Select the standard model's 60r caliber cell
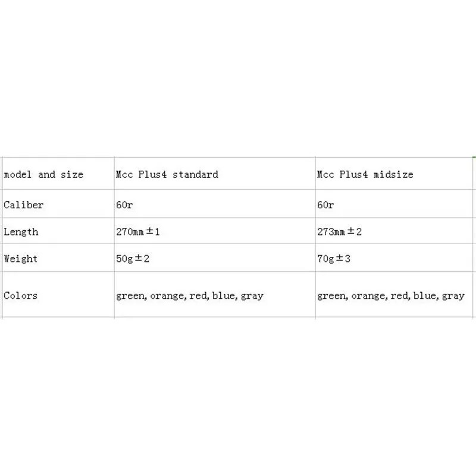Image resolution: width=476 pixels, height=476 pixels. coord(126,205)
